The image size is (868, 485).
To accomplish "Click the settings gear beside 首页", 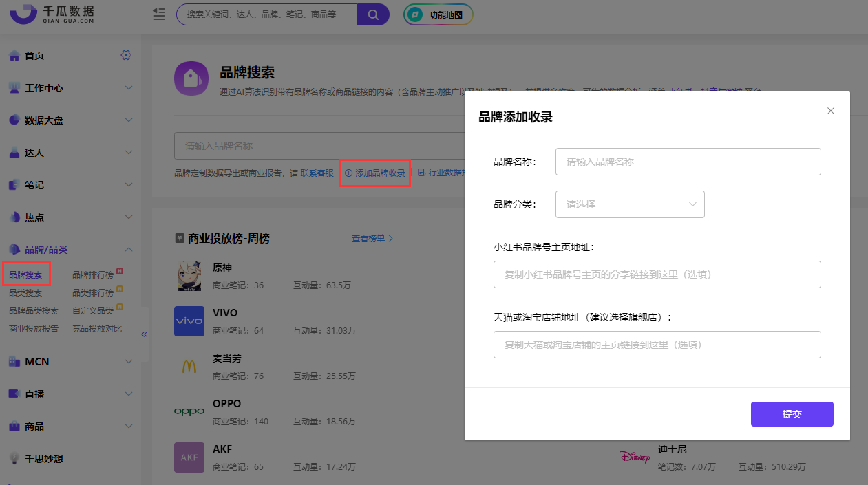I will point(126,55).
